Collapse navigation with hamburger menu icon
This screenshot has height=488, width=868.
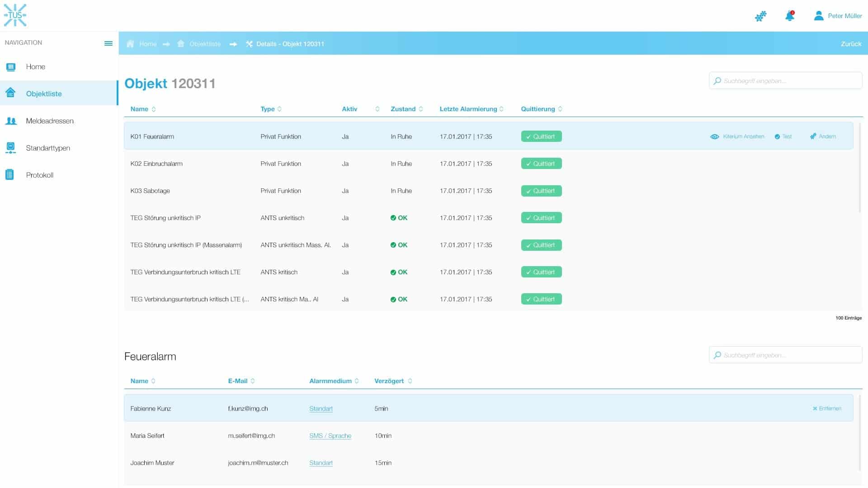(x=108, y=43)
